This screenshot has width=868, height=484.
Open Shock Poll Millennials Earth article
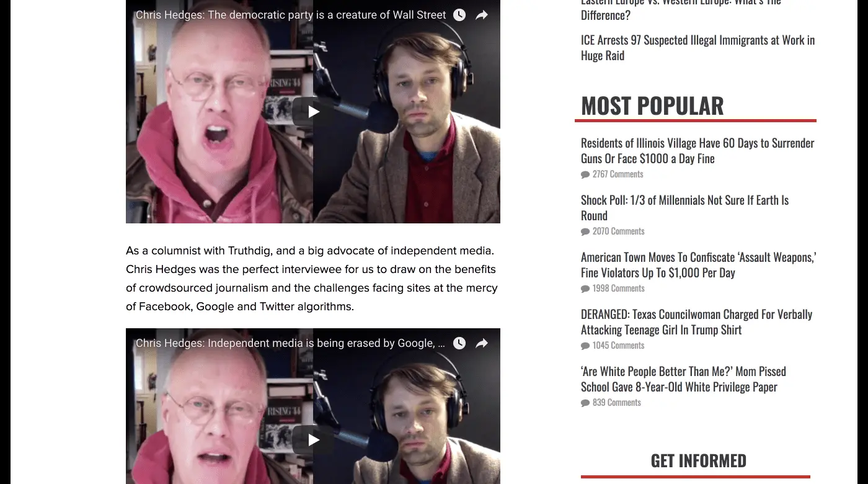tap(684, 208)
